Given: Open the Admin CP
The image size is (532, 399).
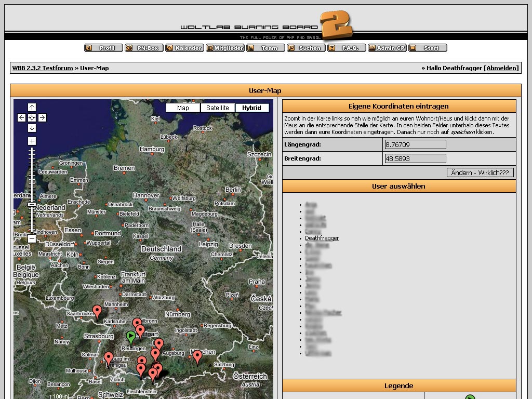Looking at the screenshot, I should tap(387, 48).
